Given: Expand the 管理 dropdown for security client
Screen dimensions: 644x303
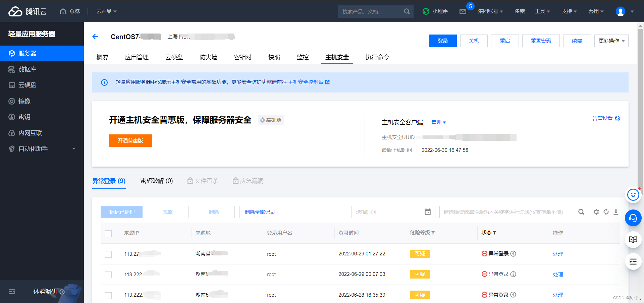Looking at the screenshot, I should pos(439,122).
